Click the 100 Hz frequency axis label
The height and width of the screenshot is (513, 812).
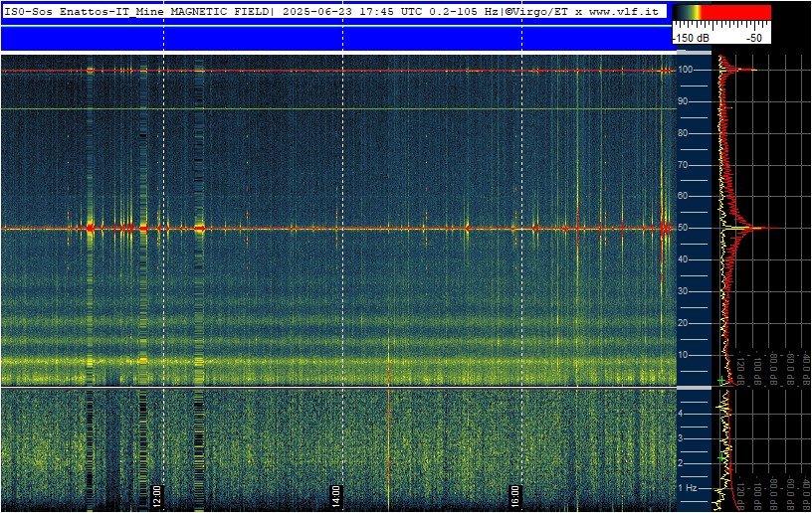686,70
